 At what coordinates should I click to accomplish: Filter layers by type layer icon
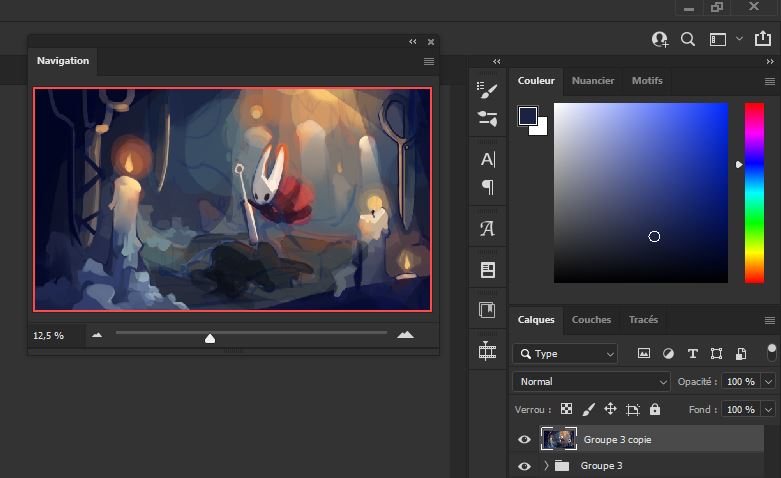[x=692, y=354]
